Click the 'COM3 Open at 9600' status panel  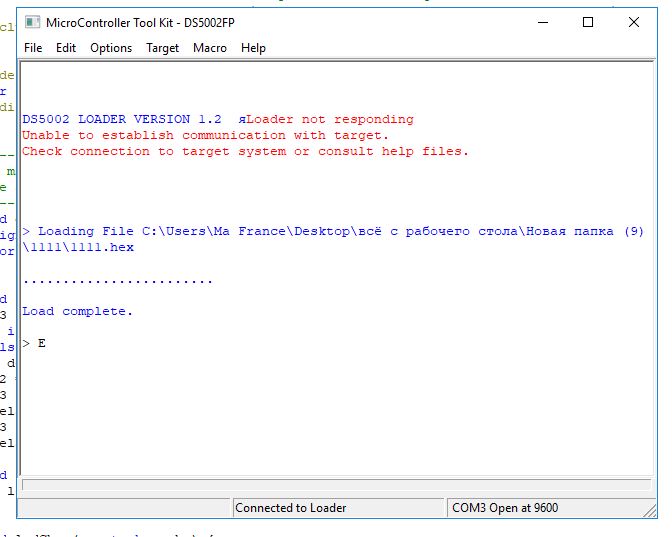551,508
